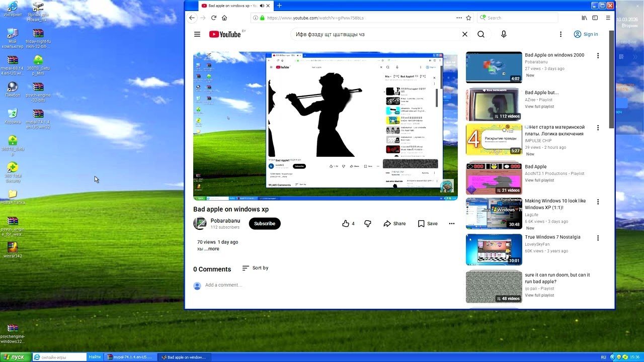This screenshot has width=644, height=362.
Task: Reload the YouTube page
Action: point(214,18)
